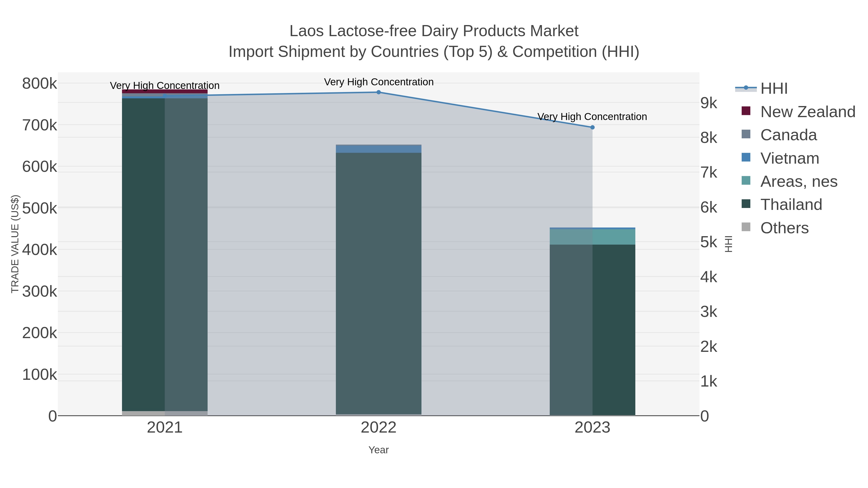Click the 5k HHI axis tick

[x=709, y=242]
